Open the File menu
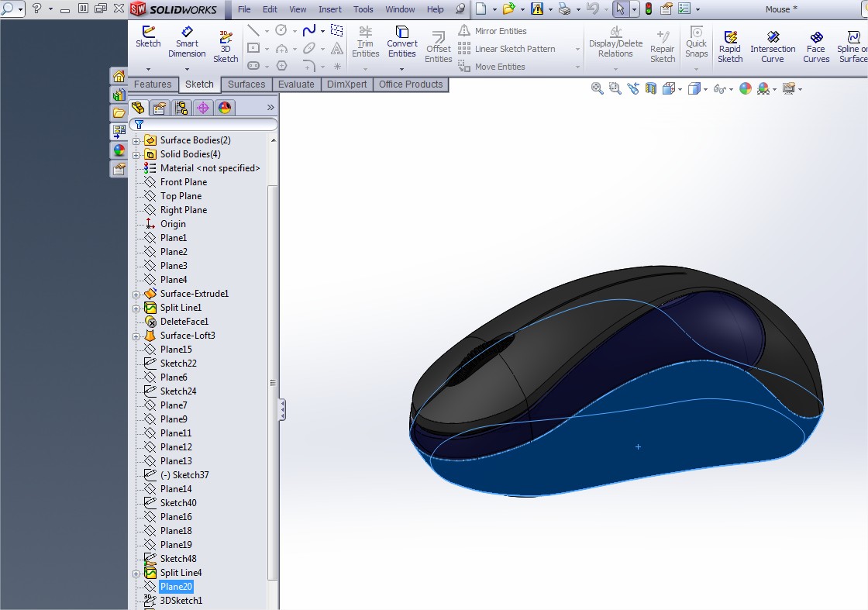The width and height of the screenshot is (868, 610). (244, 9)
